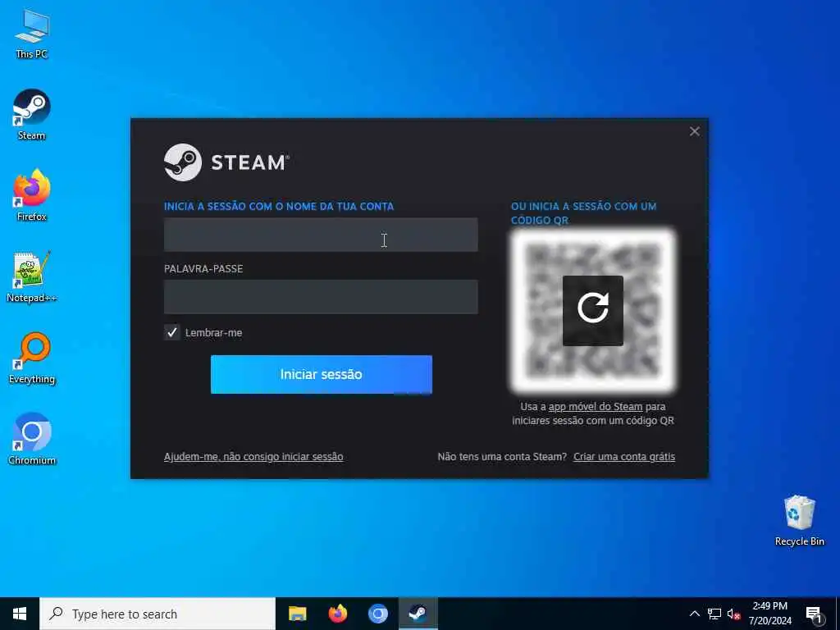This screenshot has height=630, width=840.
Task: Select the Everything search desktop icon
Action: pos(32,358)
